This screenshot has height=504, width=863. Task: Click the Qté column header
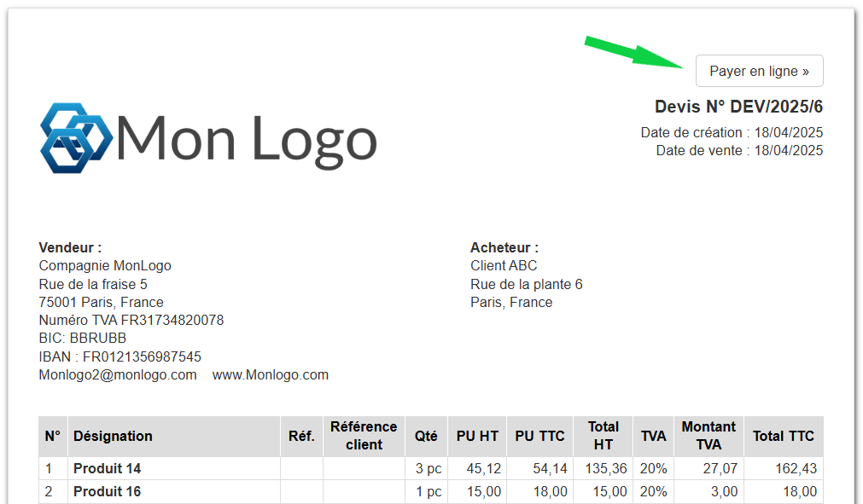click(426, 436)
